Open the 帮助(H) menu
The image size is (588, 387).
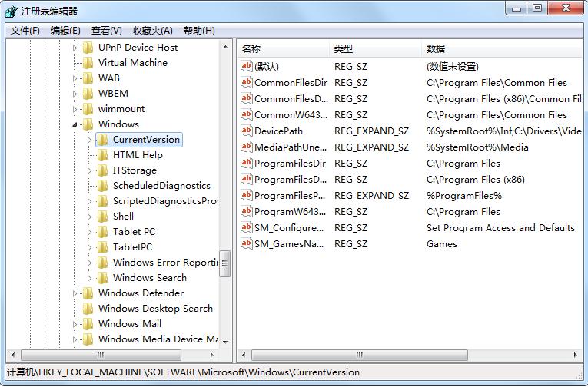(x=199, y=31)
